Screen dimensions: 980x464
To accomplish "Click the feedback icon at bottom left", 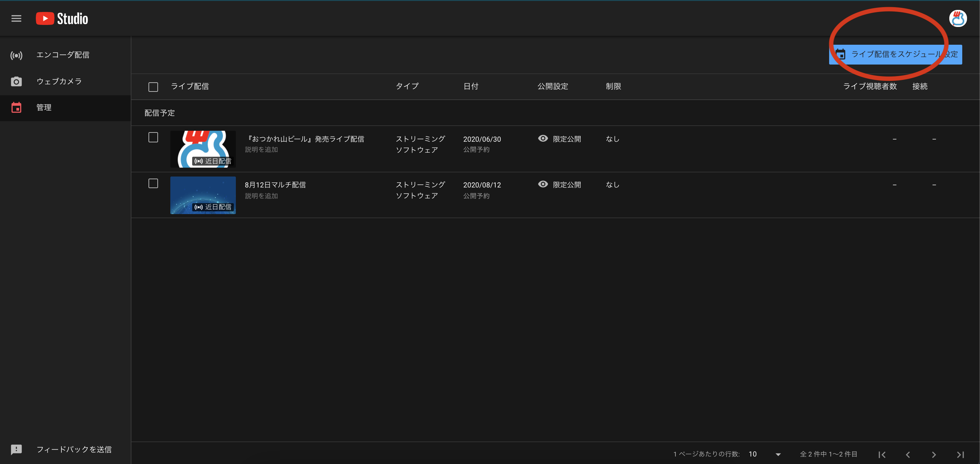I will coord(16,449).
